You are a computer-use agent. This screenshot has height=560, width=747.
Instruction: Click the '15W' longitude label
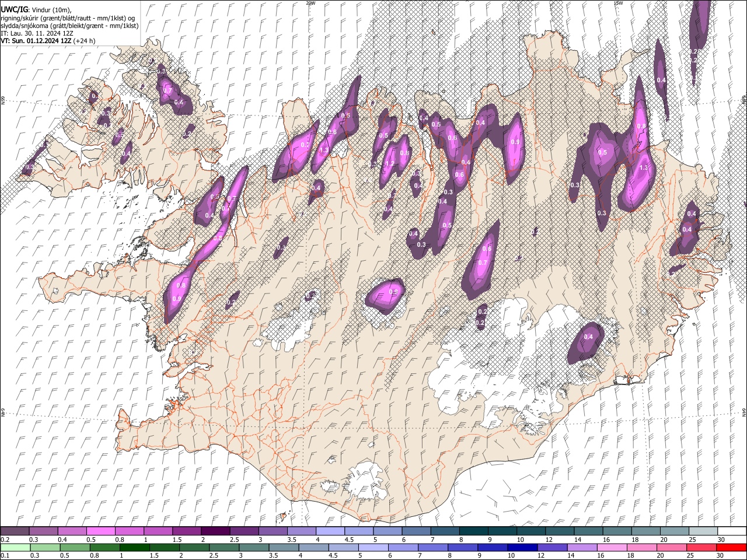coord(619,3)
